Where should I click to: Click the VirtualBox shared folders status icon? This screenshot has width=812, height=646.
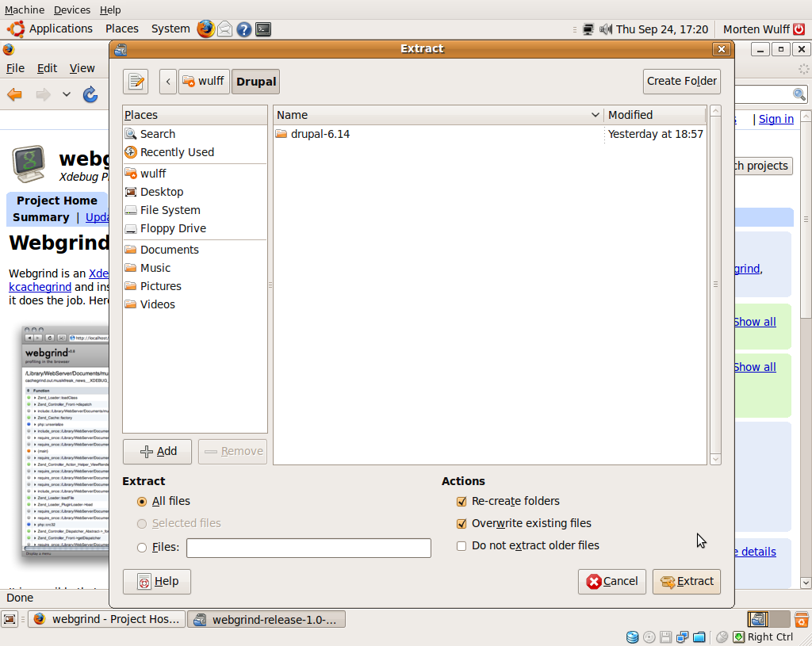[x=699, y=636]
